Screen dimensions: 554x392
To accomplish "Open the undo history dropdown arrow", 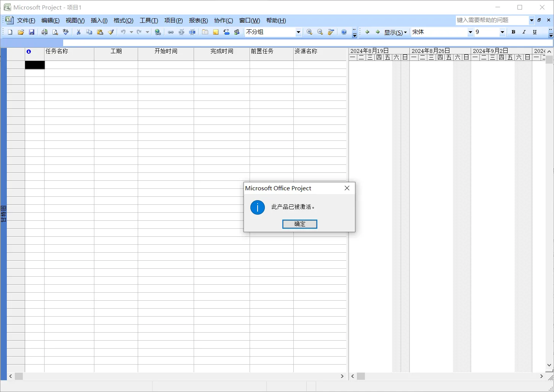I will click(131, 32).
